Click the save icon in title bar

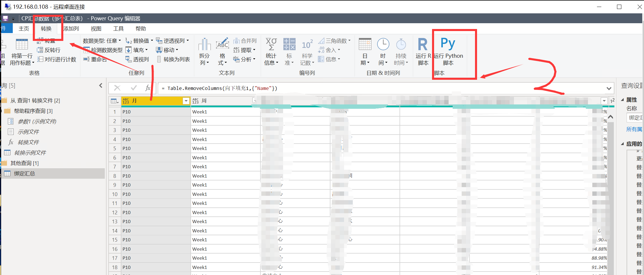5,19
